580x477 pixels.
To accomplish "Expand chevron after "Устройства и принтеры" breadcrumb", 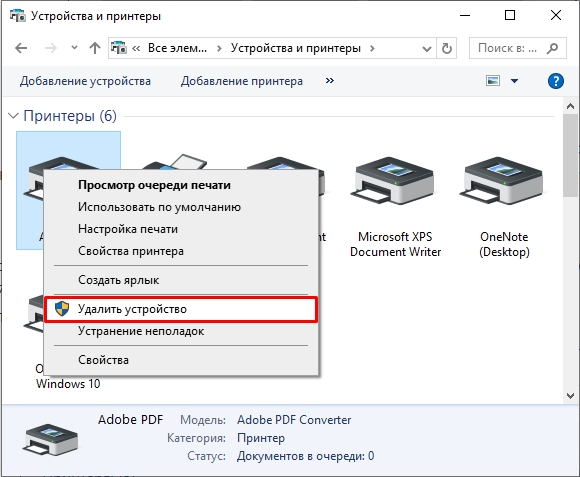I will 372,48.
